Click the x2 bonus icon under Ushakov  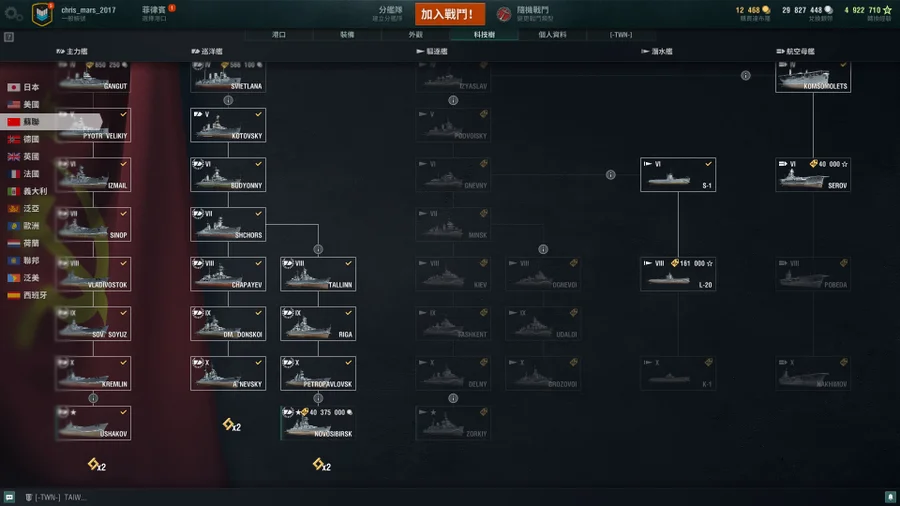[96, 465]
